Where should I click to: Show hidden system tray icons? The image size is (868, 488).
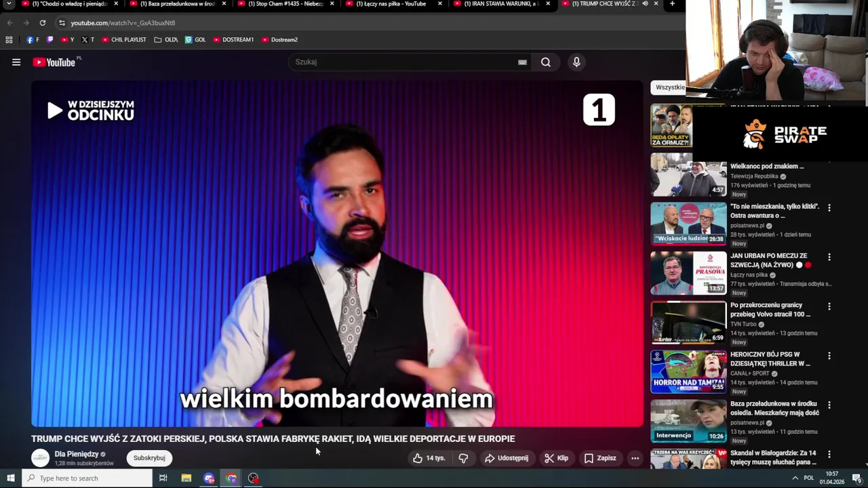click(795, 479)
